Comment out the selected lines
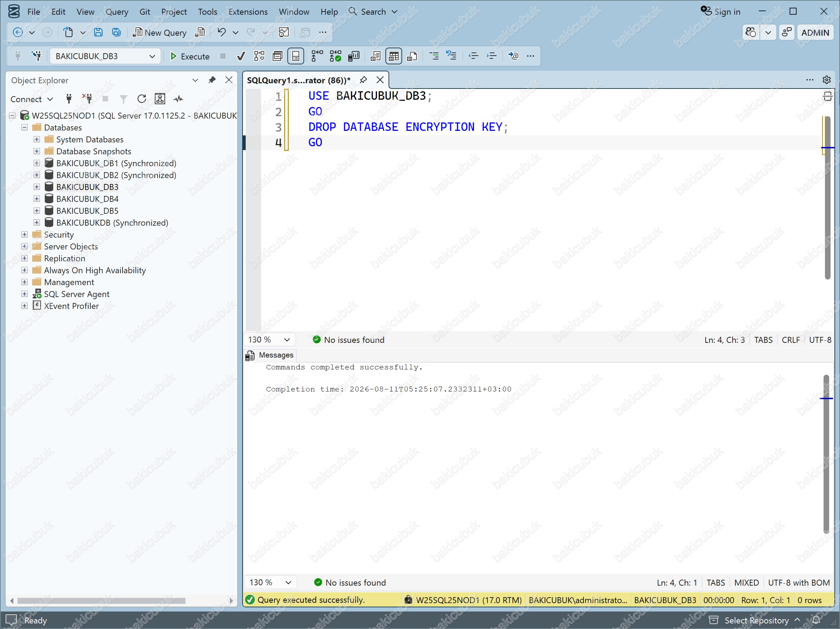This screenshot has height=629, width=840. tap(434, 56)
